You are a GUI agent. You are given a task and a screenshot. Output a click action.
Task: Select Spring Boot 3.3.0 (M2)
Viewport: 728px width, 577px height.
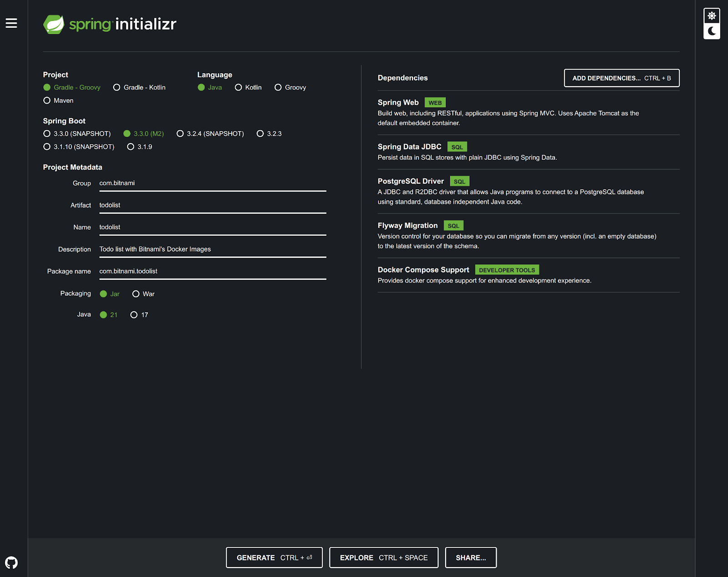[143, 134]
